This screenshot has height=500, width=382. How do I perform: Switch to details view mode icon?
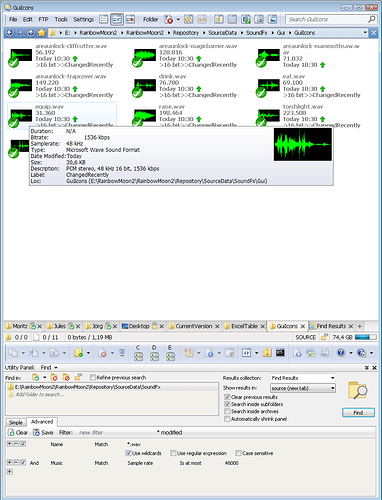104,19
